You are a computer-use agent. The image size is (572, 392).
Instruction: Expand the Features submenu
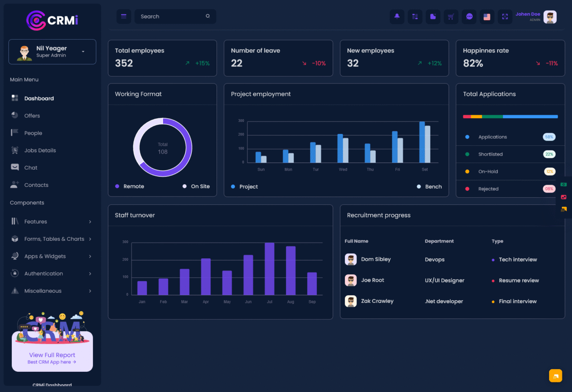(x=52, y=221)
